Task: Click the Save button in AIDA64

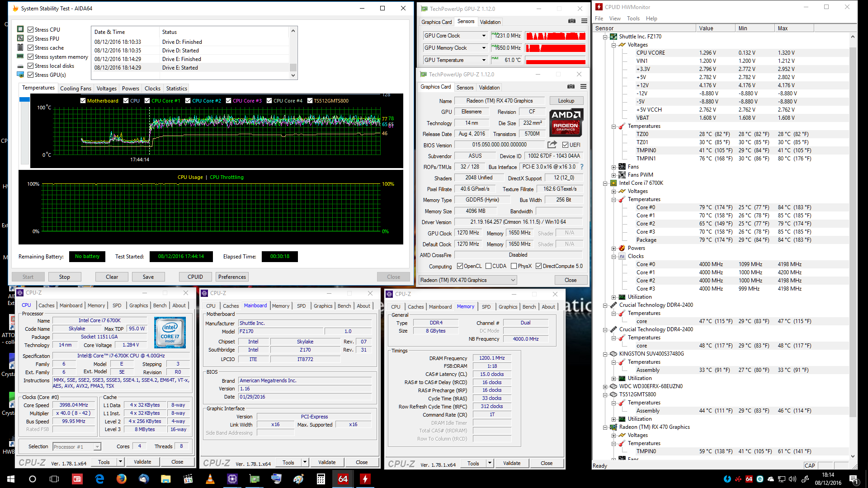Action: [x=148, y=277]
